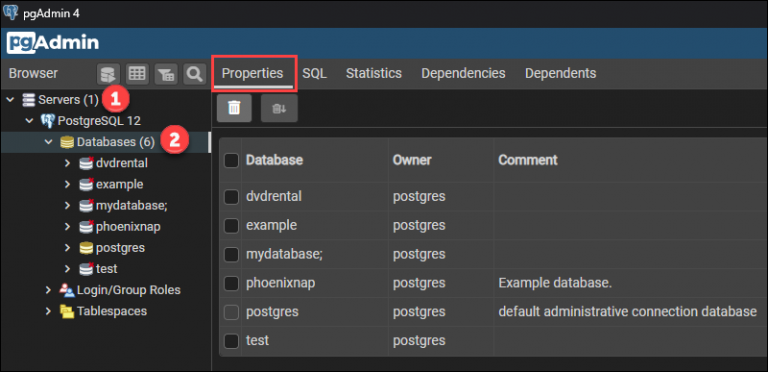
Task: Click the Search Objects magnifier icon
Action: click(x=194, y=74)
